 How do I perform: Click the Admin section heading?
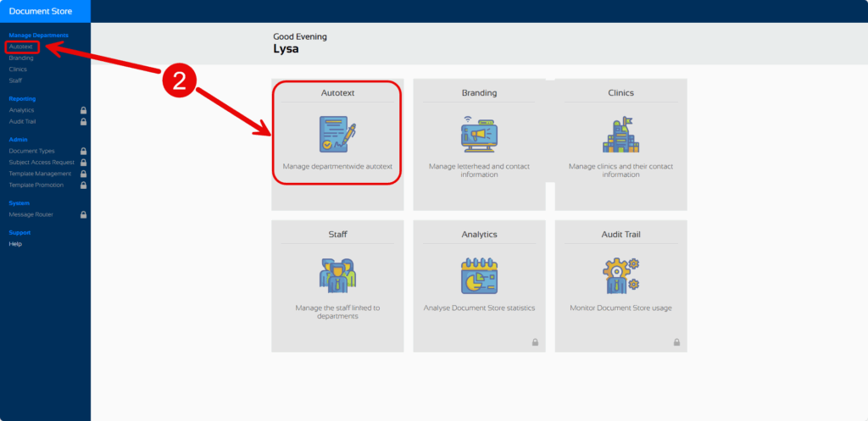pos(19,140)
